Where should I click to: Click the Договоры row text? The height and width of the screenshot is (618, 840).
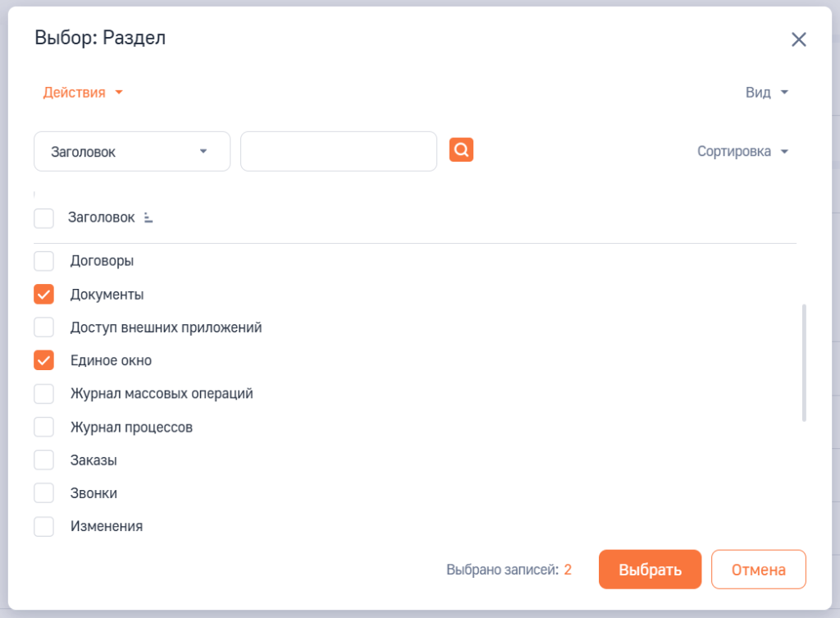[102, 261]
